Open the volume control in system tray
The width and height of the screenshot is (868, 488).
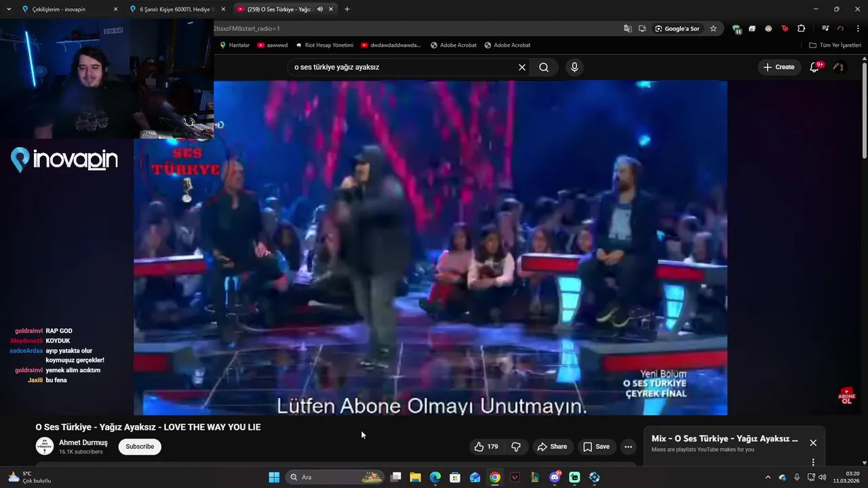(823, 477)
